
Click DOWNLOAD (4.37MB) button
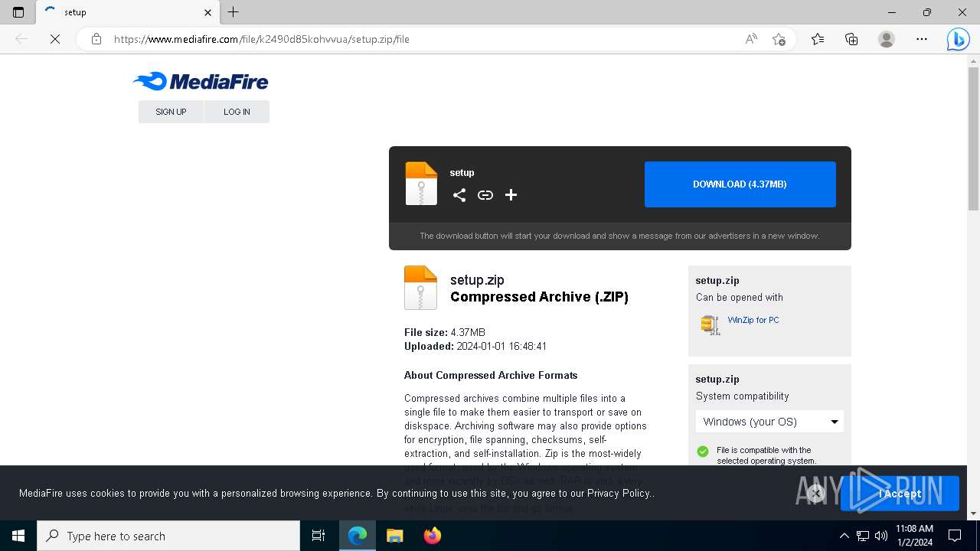pyautogui.click(x=740, y=184)
